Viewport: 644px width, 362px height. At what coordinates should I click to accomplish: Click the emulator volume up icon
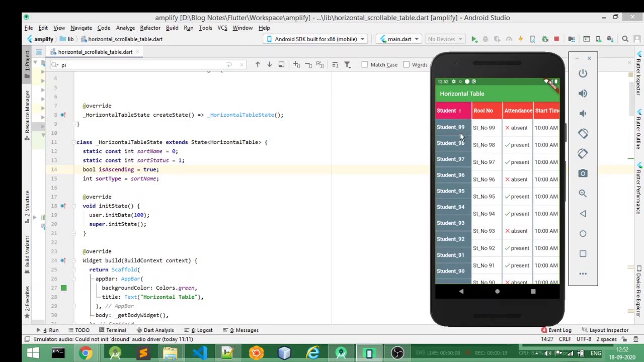[x=583, y=94]
